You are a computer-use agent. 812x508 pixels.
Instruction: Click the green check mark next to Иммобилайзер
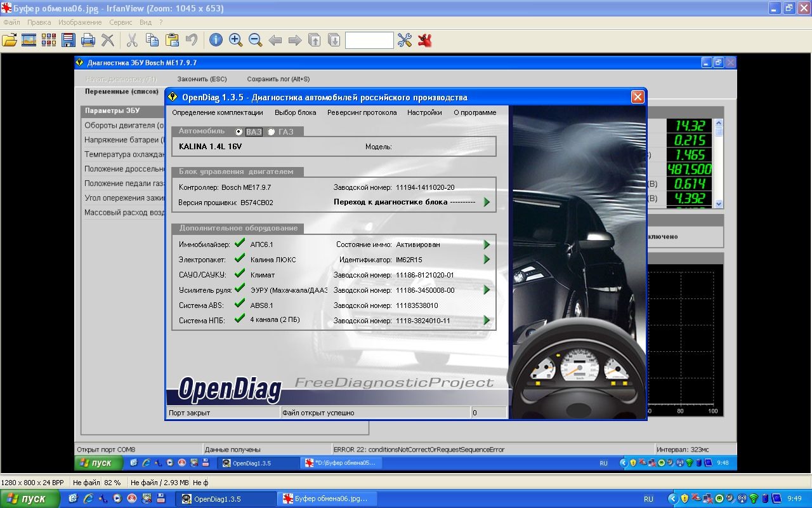pyautogui.click(x=239, y=243)
